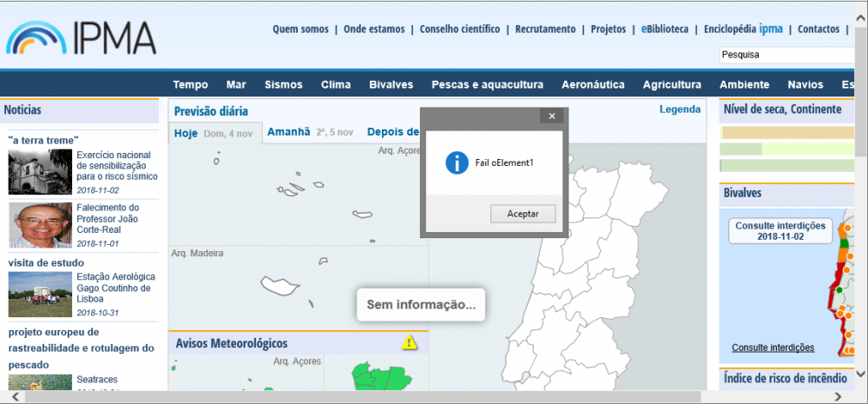Open Enciclopédia ipma link
This screenshot has height=404, width=868.
(743, 30)
